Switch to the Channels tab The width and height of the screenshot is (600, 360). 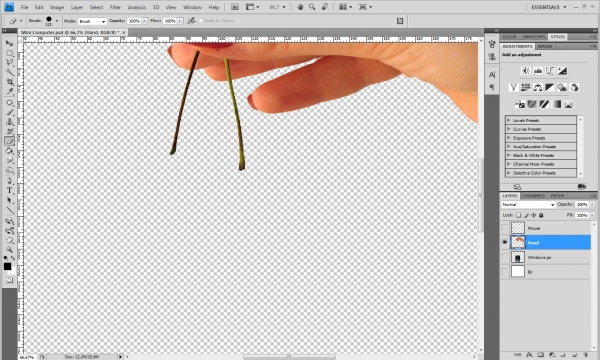534,195
